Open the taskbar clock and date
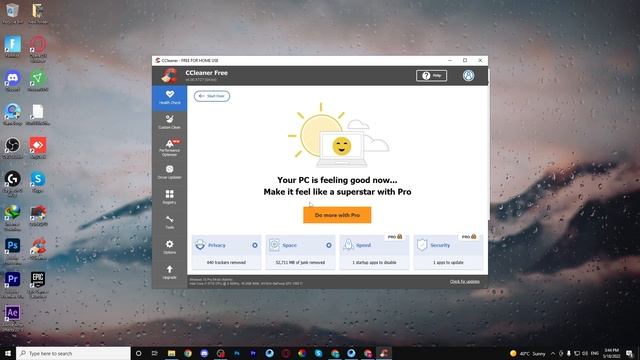The height and width of the screenshot is (360, 640). [611, 353]
